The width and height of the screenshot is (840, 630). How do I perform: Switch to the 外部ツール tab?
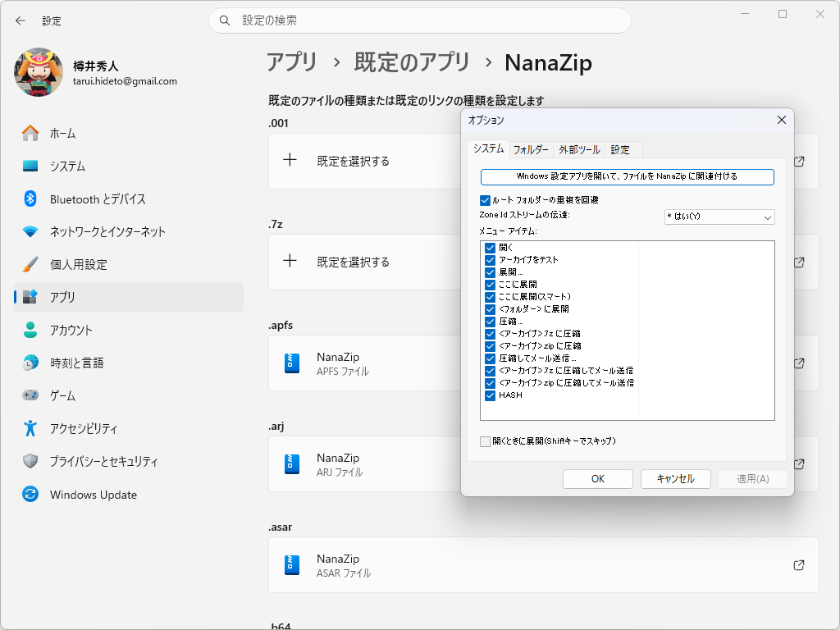pos(579,149)
